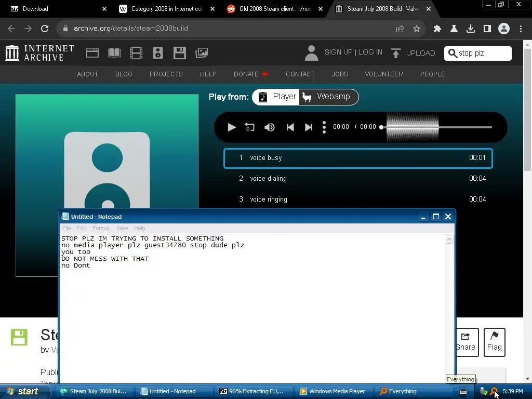Click the audio seek bar
Image resolution: width=532 pixels, height=399 pixels.
click(436, 127)
